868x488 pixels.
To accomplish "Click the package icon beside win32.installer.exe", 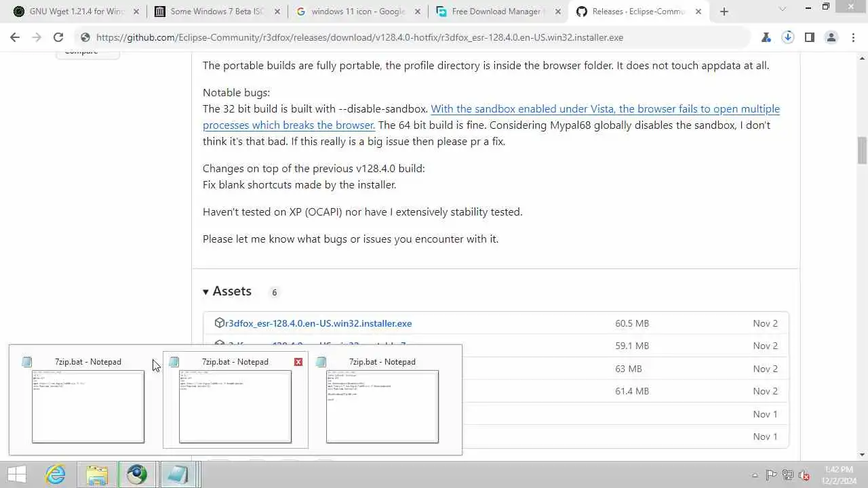I will click(219, 323).
